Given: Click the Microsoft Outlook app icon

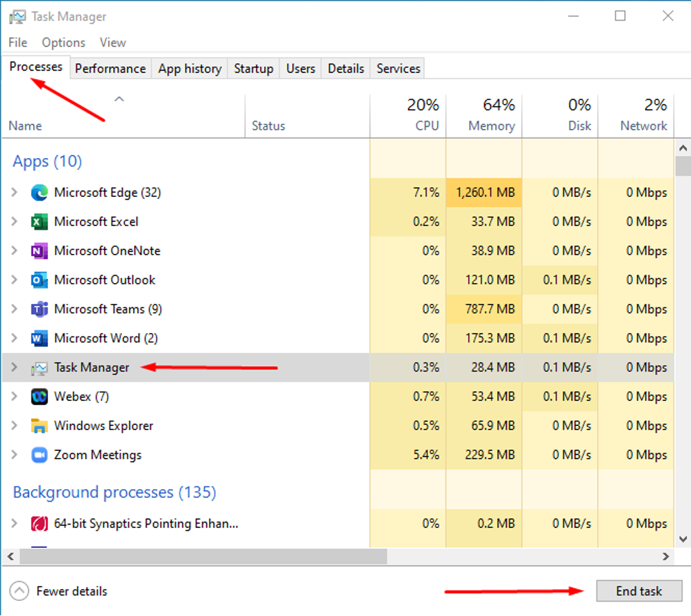Looking at the screenshot, I should tap(40, 280).
